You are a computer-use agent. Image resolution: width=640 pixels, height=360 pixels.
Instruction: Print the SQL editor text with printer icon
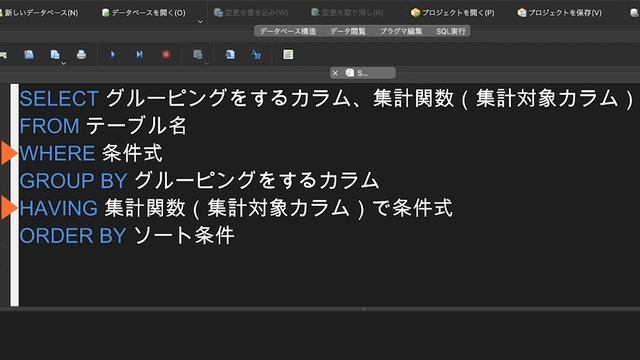(81, 54)
